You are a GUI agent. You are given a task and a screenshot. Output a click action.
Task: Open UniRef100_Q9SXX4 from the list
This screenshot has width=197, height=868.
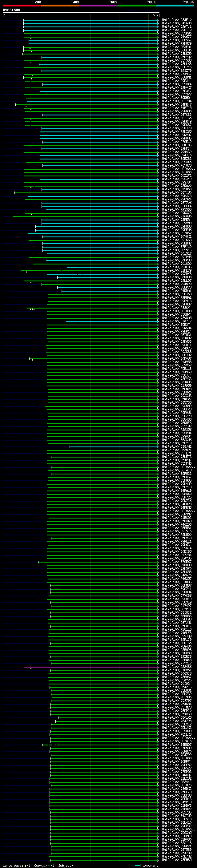[177, 84]
